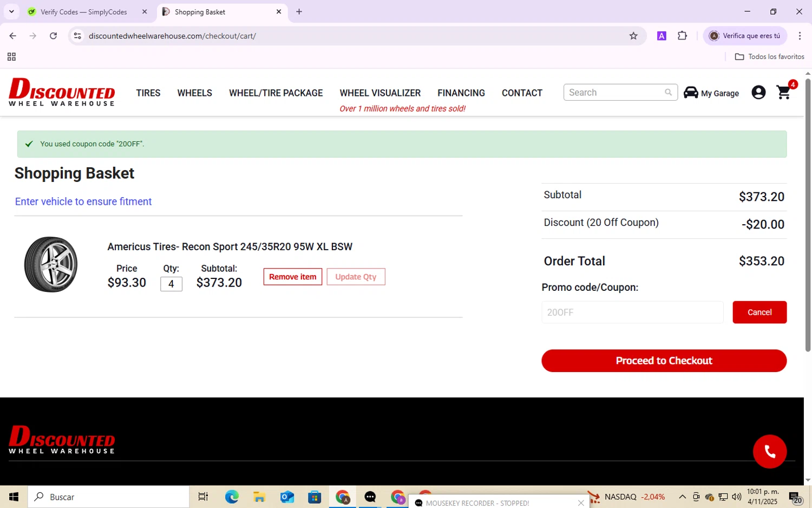The image size is (812, 508).
Task: Click the page vertical scrollbar
Action: [x=808, y=215]
